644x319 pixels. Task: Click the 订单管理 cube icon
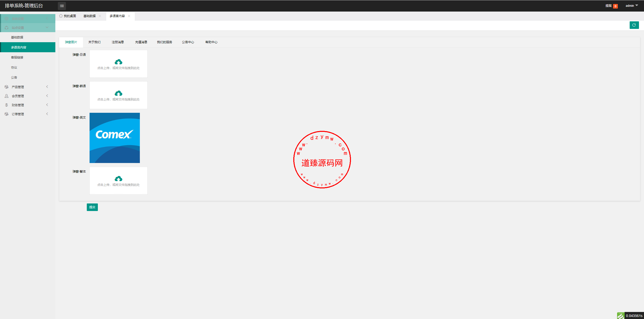(x=7, y=114)
